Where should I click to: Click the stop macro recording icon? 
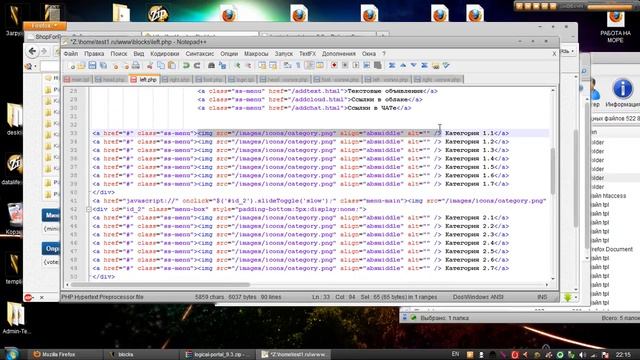click(345, 66)
